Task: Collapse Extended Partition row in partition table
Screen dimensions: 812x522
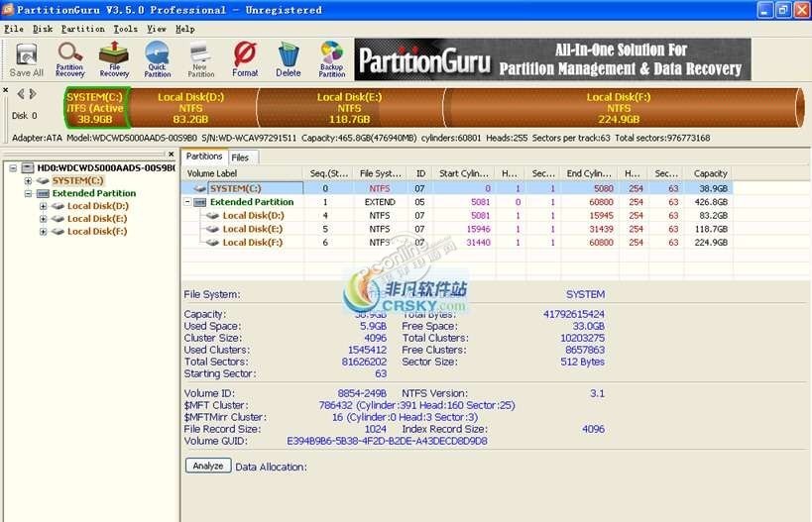Action: [189, 202]
